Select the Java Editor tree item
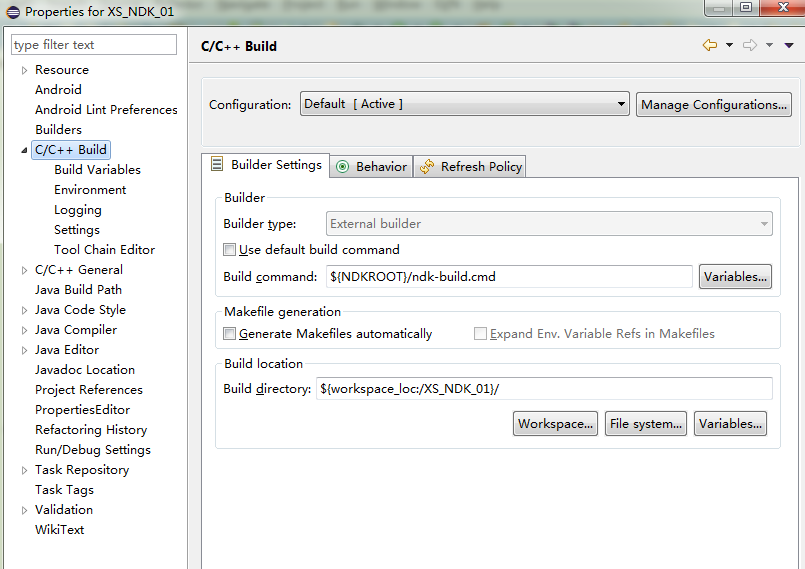This screenshot has height=569, width=805. tap(67, 350)
